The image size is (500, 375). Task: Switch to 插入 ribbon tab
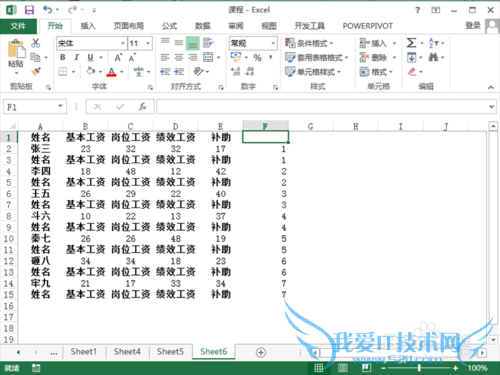point(88,26)
